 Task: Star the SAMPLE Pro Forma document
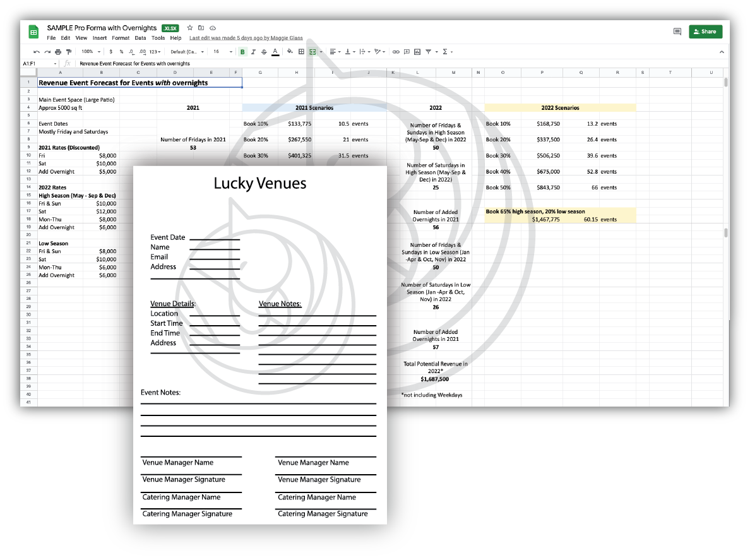[x=190, y=28]
